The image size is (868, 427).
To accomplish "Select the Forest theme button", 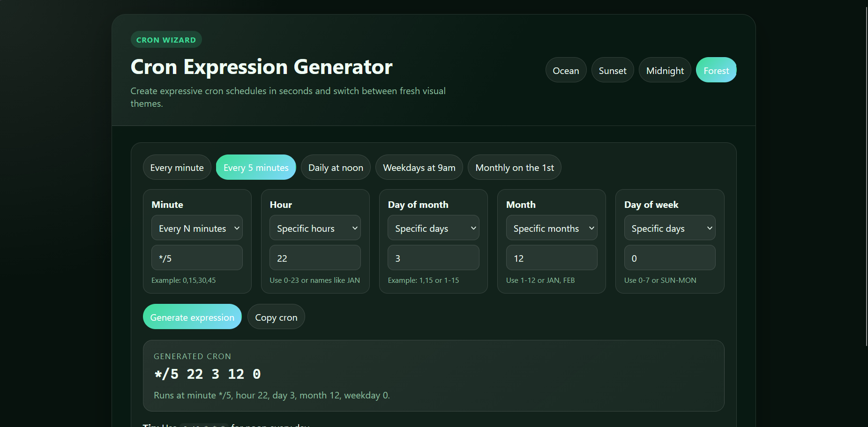I will point(716,70).
